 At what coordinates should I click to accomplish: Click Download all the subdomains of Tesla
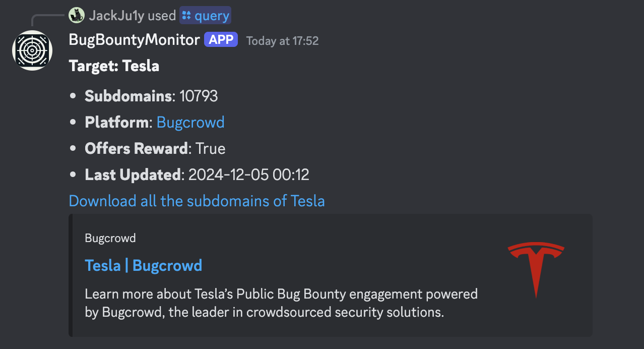coord(197,201)
